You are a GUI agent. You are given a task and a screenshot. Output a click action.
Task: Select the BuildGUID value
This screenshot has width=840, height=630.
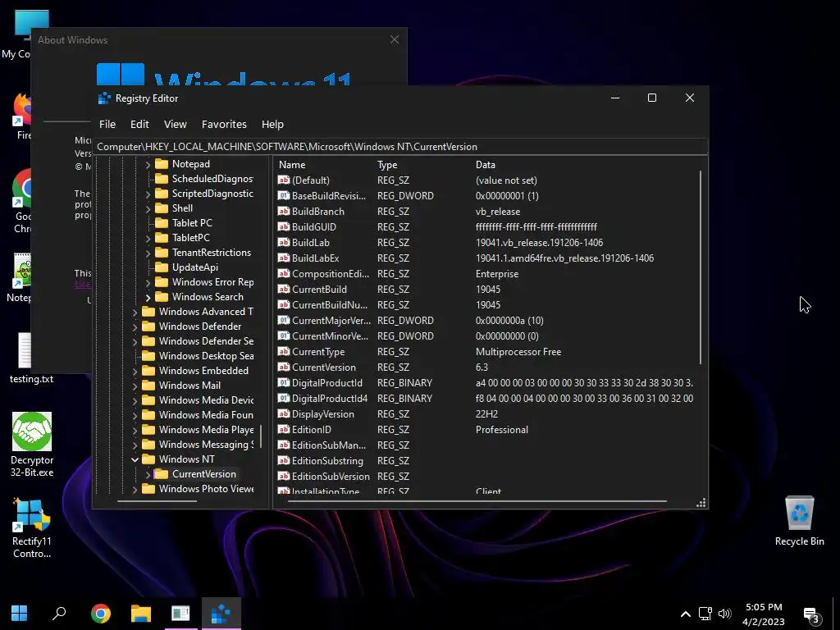[x=314, y=227]
